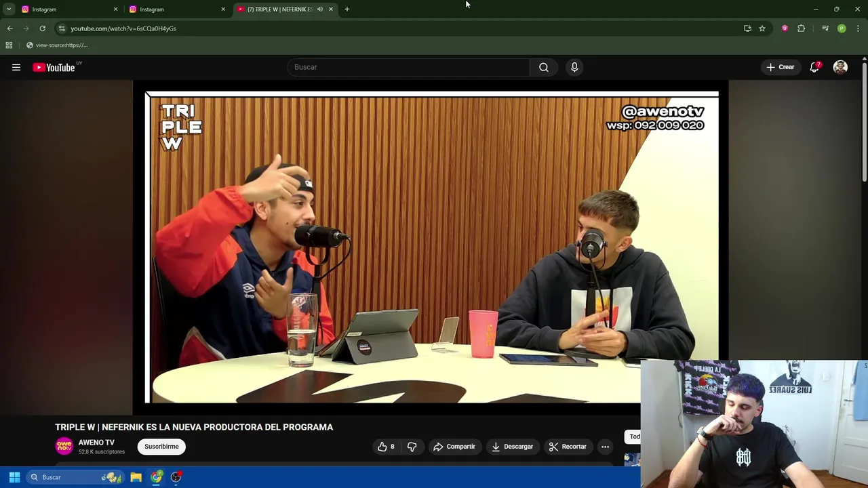
Task: Start voice search with the microphone icon
Action: point(574,67)
